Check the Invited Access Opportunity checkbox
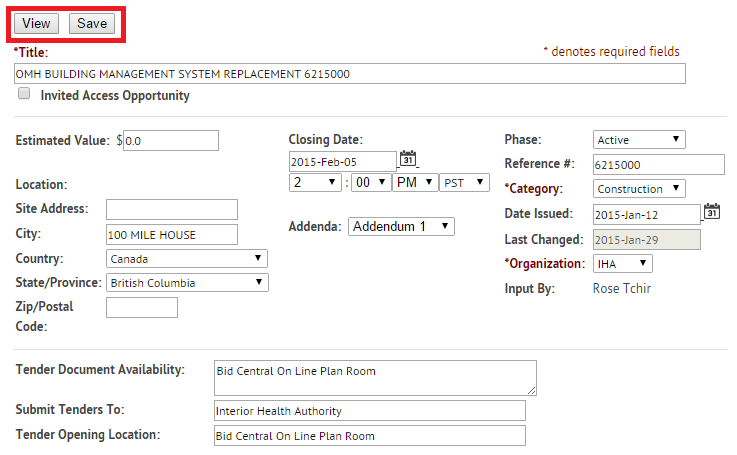Screen dimensions: 737x455 tap(23, 95)
